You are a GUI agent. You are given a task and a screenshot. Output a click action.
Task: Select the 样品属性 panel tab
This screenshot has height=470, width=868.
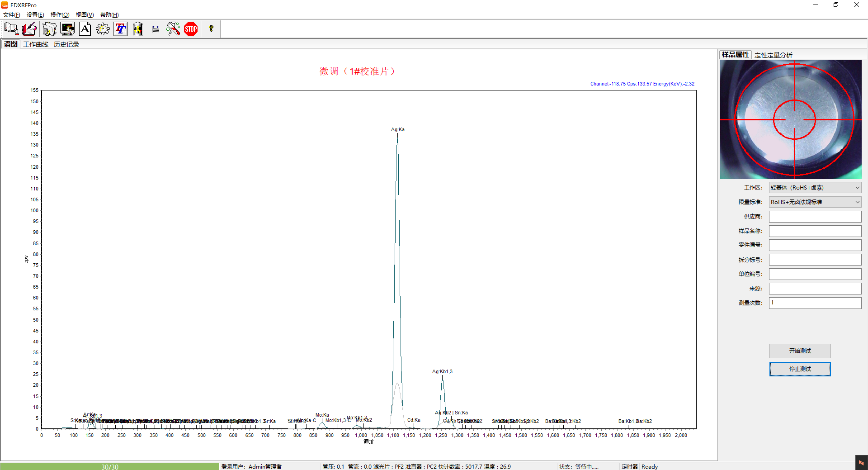click(735, 55)
